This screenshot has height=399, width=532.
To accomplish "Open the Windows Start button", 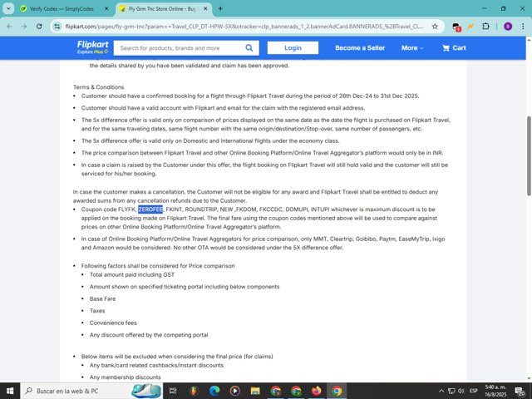I will click(10, 391).
